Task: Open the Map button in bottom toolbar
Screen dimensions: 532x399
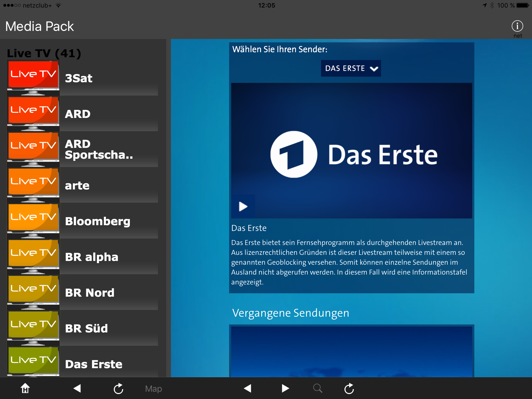Action: click(154, 389)
